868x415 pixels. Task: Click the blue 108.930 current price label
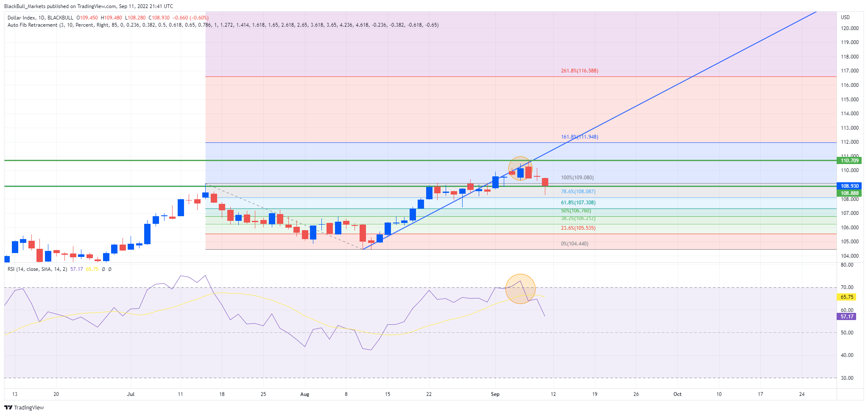pyautogui.click(x=850, y=186)
